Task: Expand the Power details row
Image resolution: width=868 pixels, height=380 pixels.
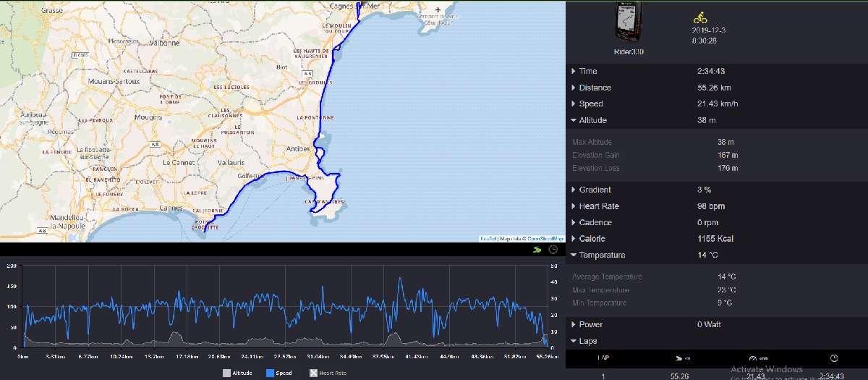Action: [590, 324]
